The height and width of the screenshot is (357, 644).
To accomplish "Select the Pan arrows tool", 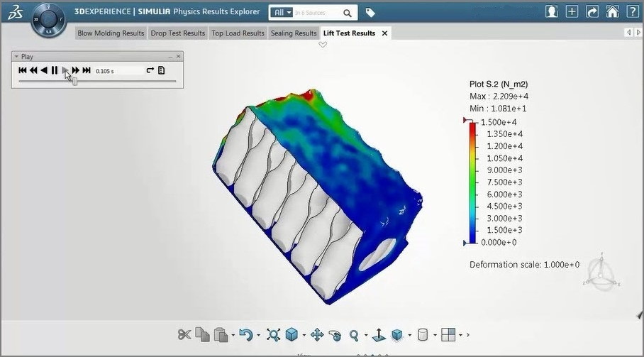I will click(317, 334).
